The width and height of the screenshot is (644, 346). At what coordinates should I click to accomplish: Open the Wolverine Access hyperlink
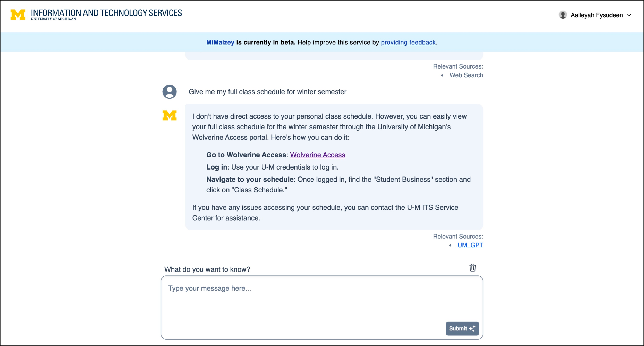pos(317,155)
